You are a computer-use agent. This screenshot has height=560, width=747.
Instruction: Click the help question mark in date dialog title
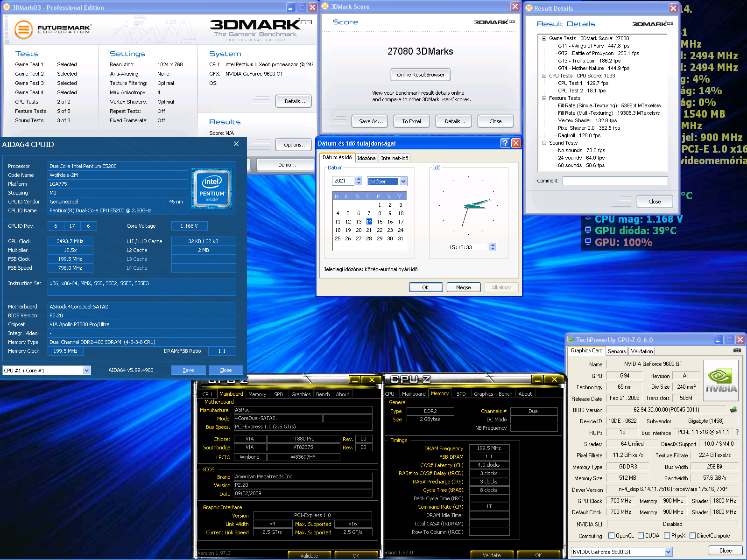505,143
